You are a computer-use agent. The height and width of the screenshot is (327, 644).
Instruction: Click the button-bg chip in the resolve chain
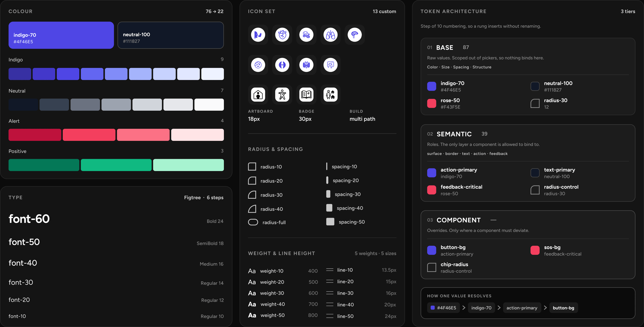coord(563,308)
